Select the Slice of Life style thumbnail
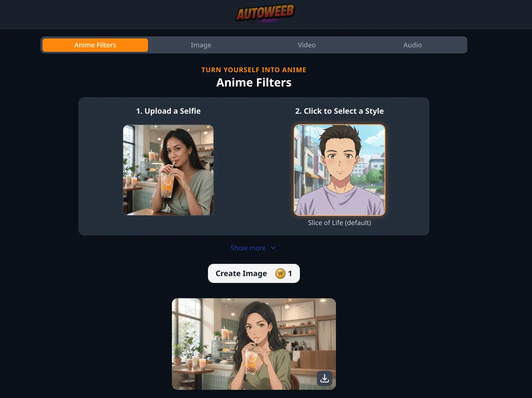 [x=339, y=170]
